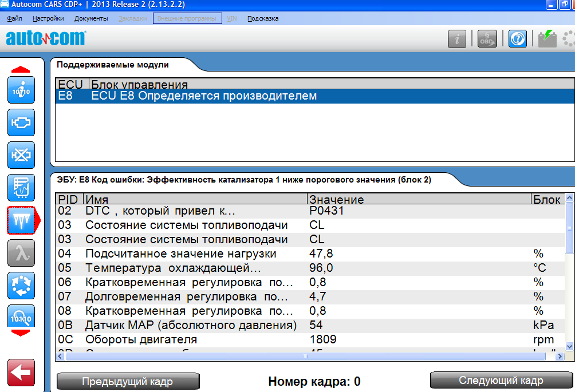Viewport: 575px width, 392px height.
Task: Open the real-time data graph icon
Action: 21,188
